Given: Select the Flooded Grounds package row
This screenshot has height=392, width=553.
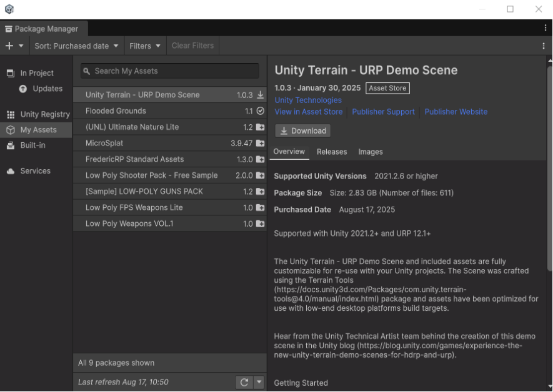Looking at the screenshot, I should pyautogui.click(x=169, y=111).
